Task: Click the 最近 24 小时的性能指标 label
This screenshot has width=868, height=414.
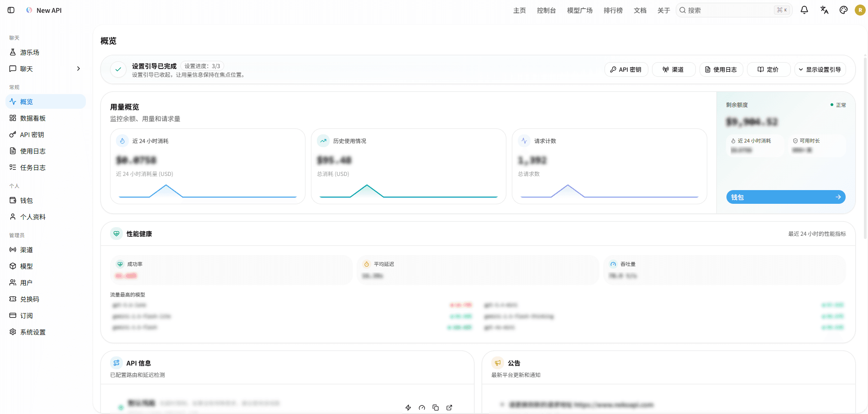Action: (x=817, y=234)
